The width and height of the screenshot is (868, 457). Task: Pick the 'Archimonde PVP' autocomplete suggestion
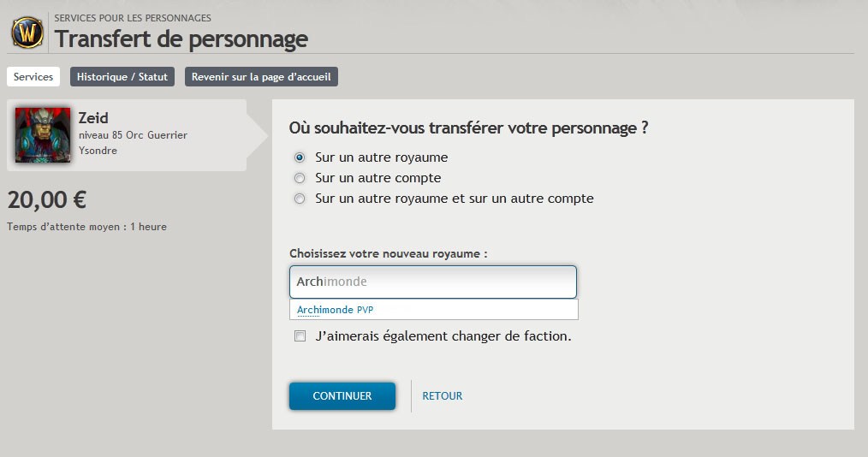point(336,310)
